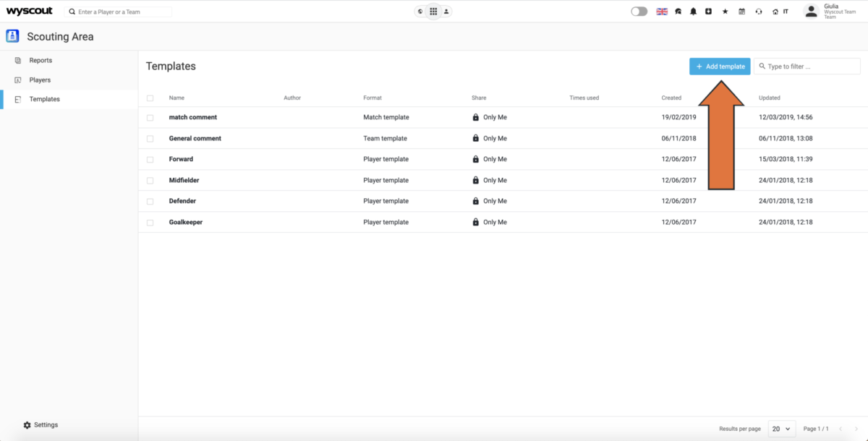Check the match comment row checkbox
Viewport: 868px width, 441px height.
(150, 117)
